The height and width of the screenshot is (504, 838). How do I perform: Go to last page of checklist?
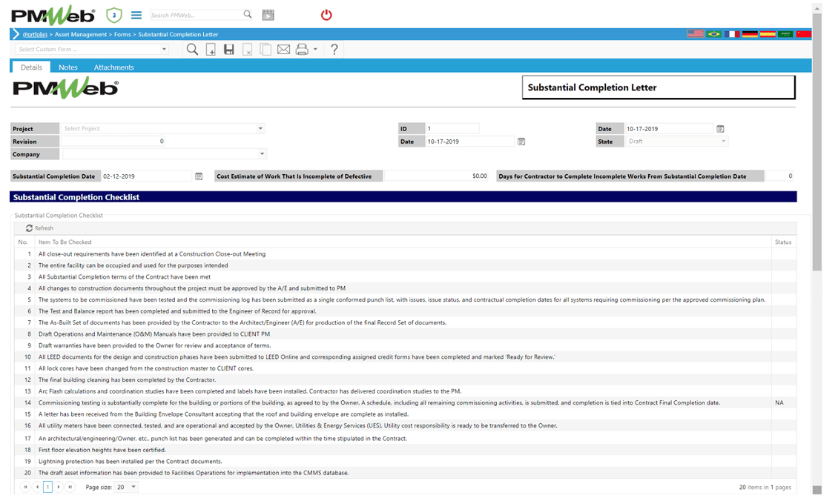(70, 487)
